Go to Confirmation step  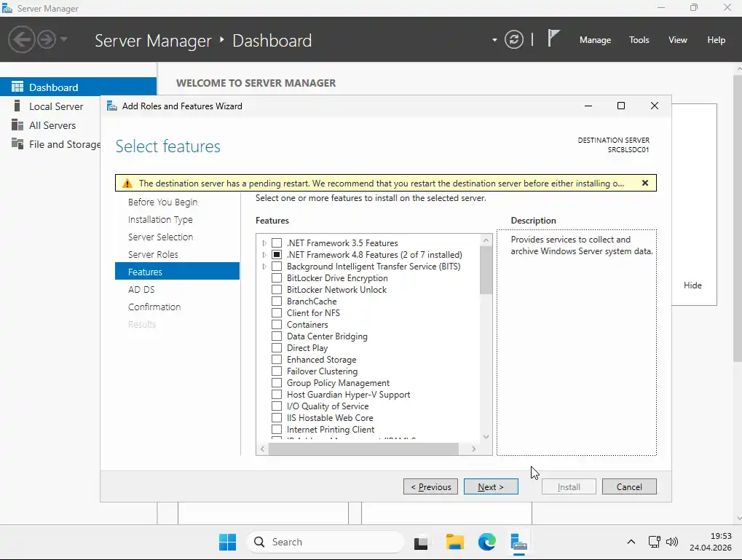coord(154,307)
